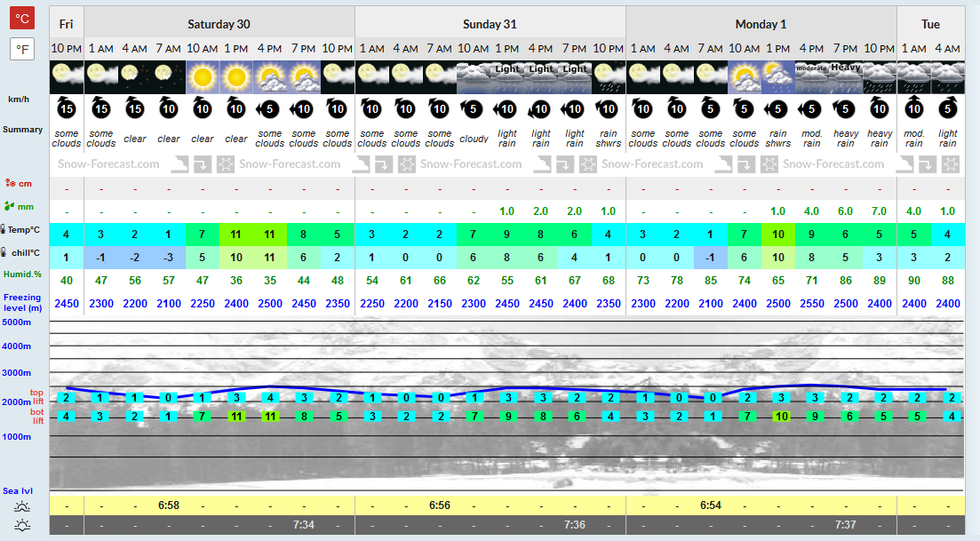Click the Friday 10 PM wind 15 arrow
The width and height of the screenshot is (980, 541).
(67, 108)
